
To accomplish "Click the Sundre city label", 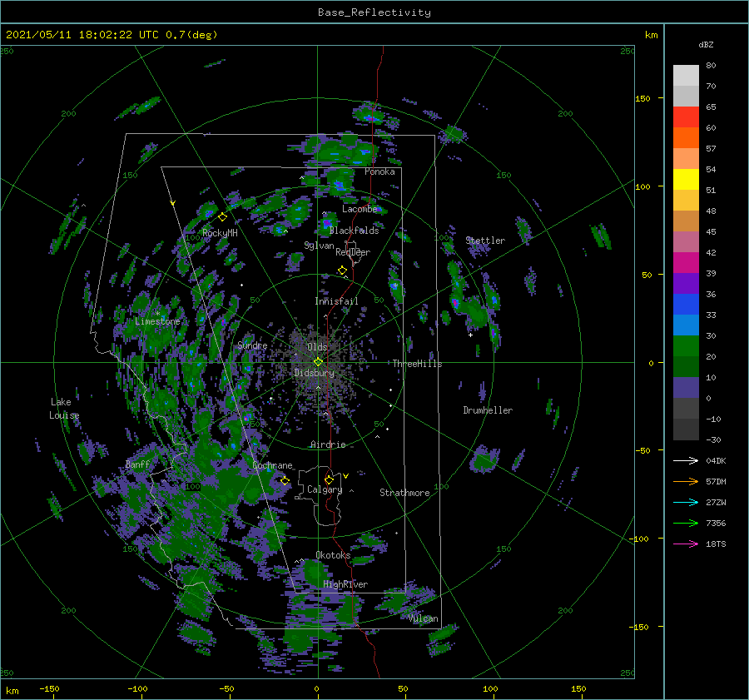I will click(252, 345).
